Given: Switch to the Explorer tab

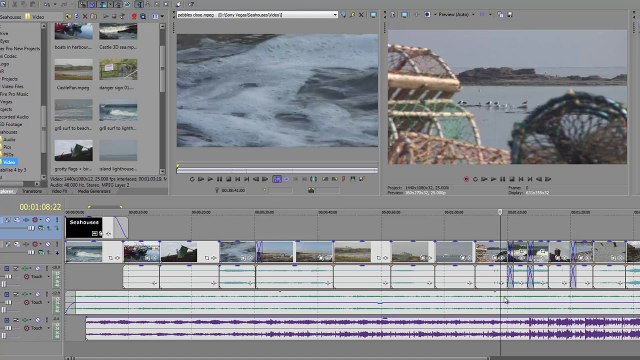Looking at the screenshot, I should coord(7,191).
